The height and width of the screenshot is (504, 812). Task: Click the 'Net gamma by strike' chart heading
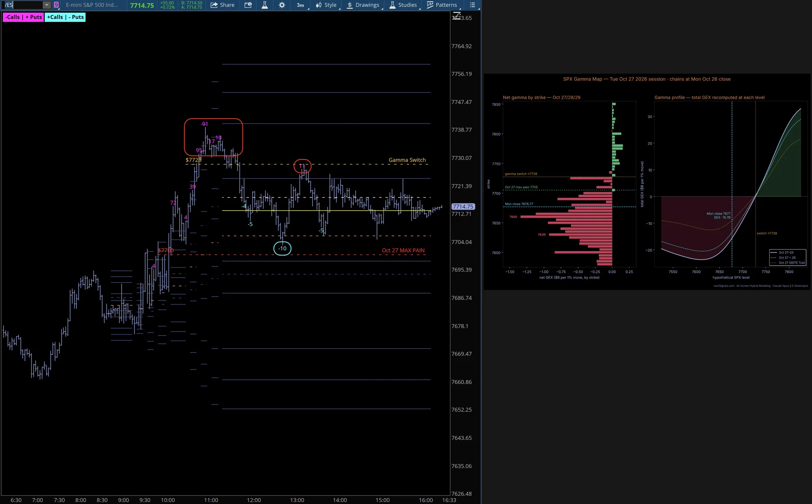click(x=541, y=97)
